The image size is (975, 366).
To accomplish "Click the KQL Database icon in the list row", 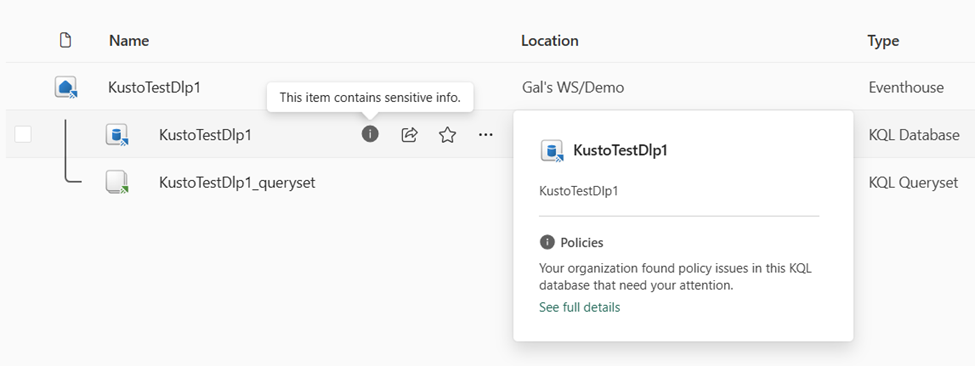I will pyautogui.click(x=117, y=135).
